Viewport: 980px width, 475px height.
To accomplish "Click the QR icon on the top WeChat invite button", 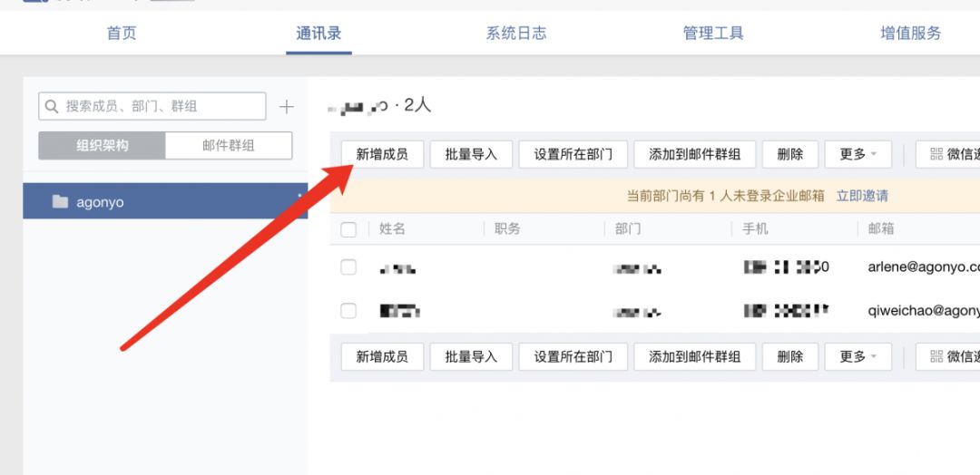I will coord(936,154).
